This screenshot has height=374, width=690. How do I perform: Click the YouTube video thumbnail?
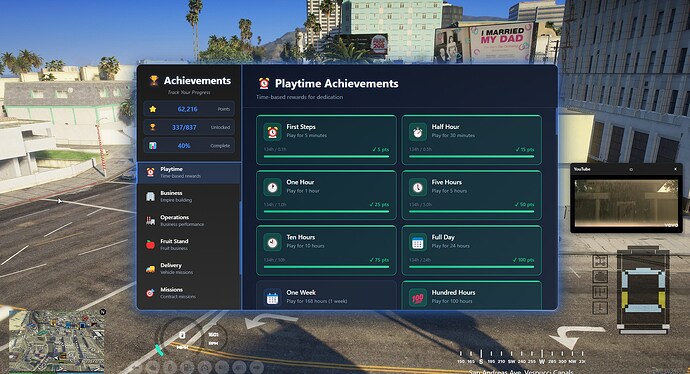[x=626, y=203]
